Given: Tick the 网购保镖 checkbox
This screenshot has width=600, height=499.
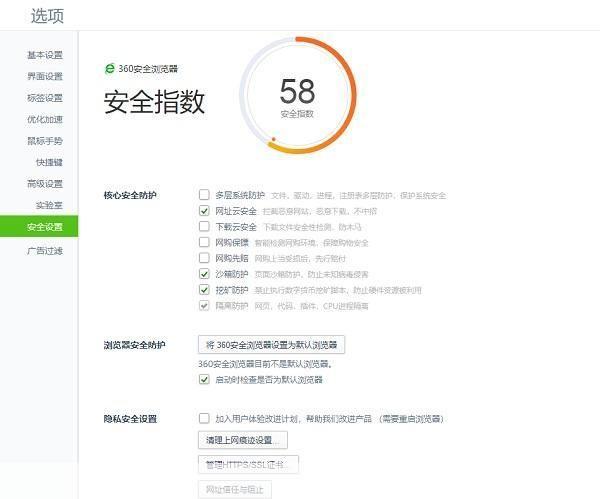Looking at the screenshot, I should click(x=204, y=242).
